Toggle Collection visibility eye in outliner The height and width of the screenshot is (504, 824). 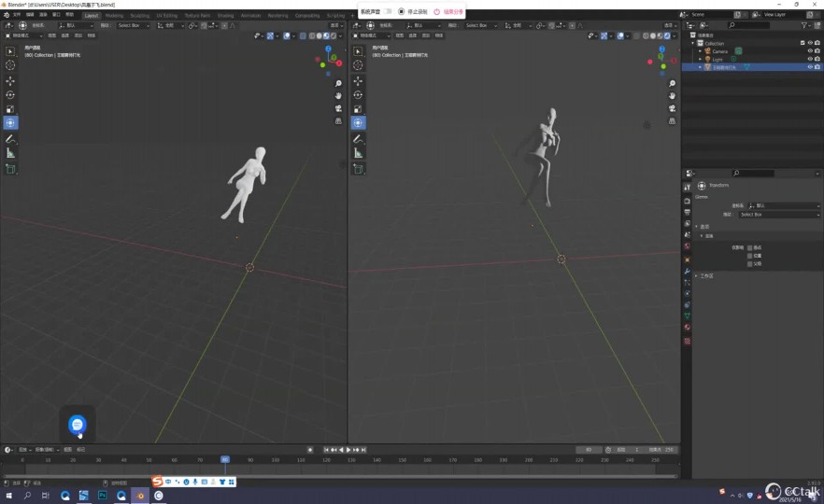(810, 43)
